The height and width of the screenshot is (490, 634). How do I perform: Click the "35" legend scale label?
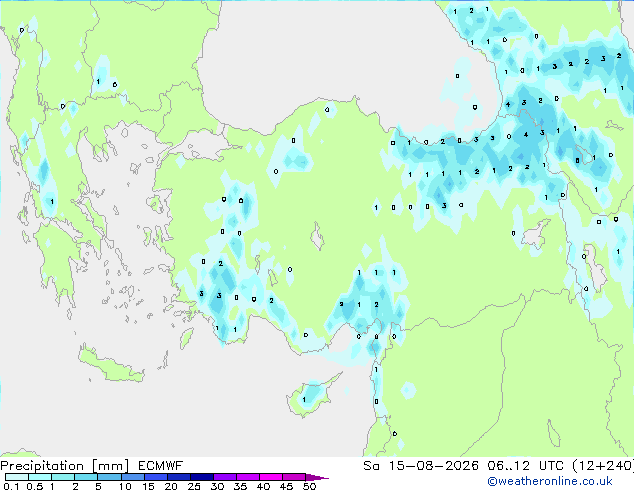point(240,486)
